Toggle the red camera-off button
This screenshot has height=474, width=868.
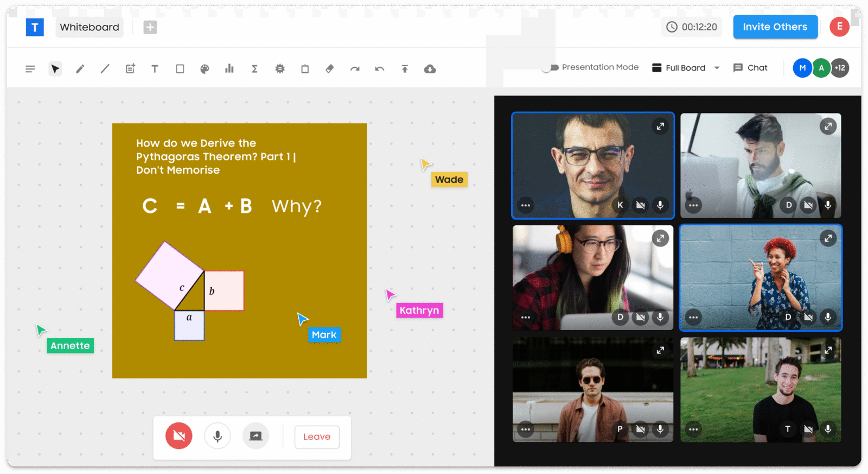click(179, 436)
